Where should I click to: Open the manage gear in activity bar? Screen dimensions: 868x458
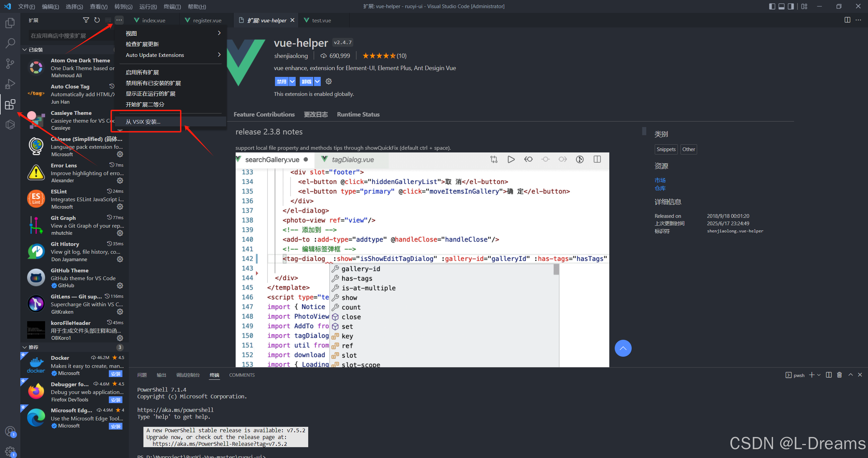click(x=10, y=451)
